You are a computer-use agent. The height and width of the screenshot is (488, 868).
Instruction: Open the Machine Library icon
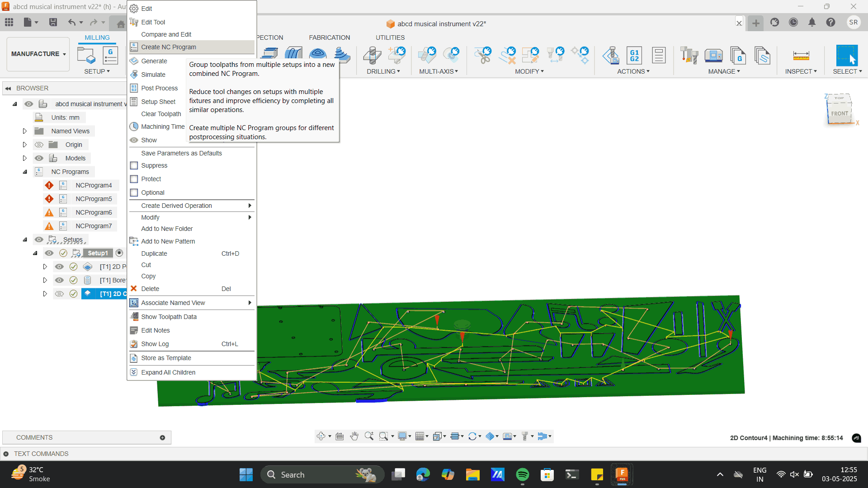point(713,56)
